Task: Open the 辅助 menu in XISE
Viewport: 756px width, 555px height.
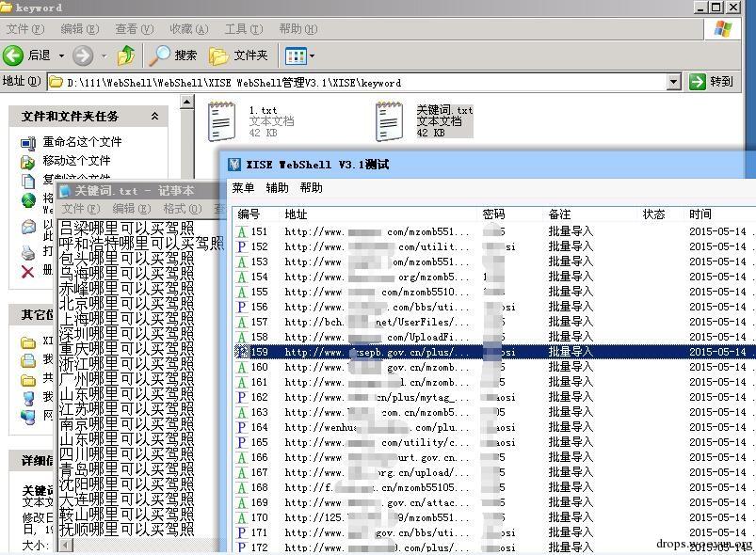Action: pos(277,187)
